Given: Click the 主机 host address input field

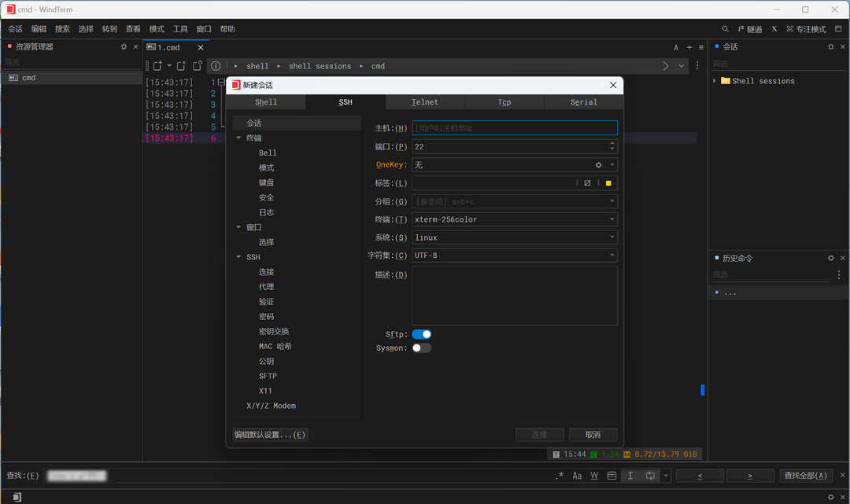Looking at the screenshot, I should [x=514, y=128].
